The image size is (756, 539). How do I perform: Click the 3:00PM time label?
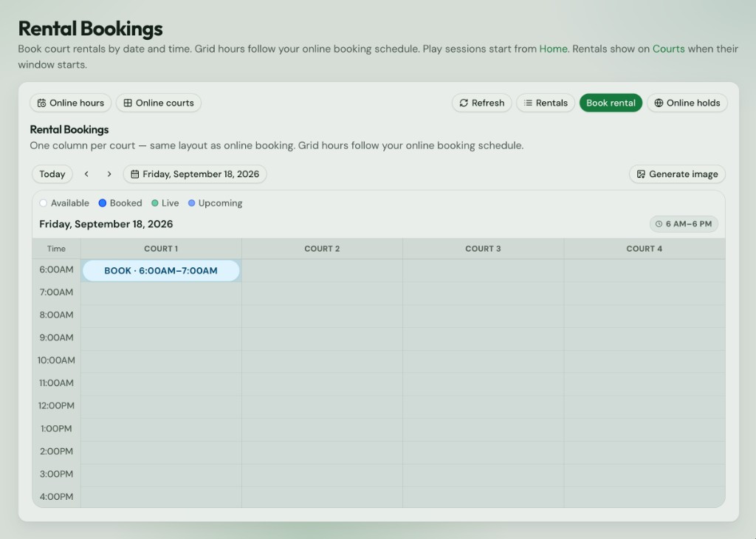[56, 474]
